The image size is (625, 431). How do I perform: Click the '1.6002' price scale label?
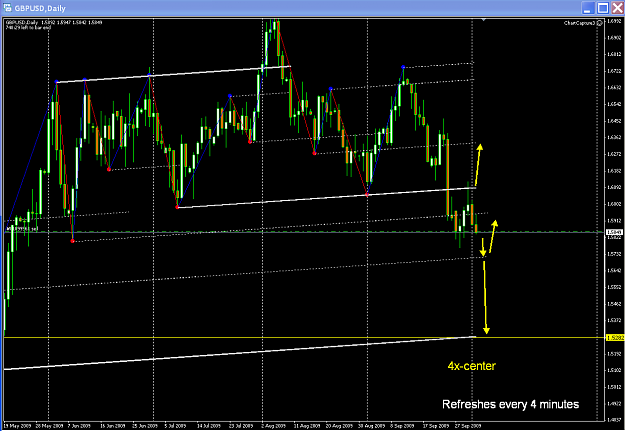(x=615, y=204)
